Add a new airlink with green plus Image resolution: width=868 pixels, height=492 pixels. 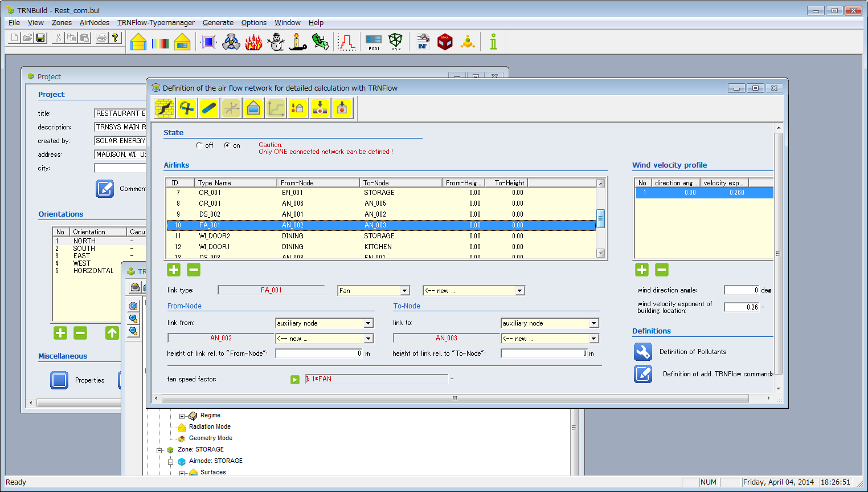(x=174, y=270)
